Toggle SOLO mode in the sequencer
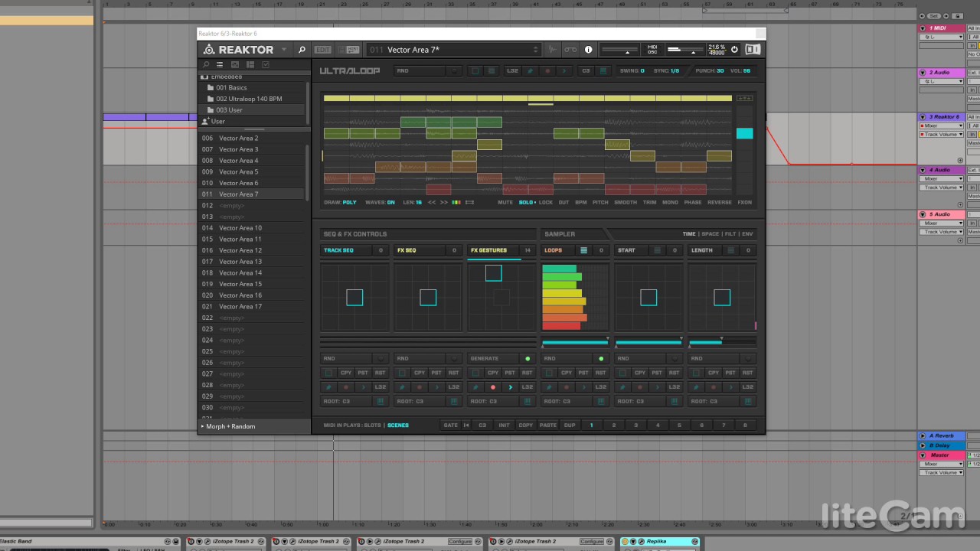Viewport: 980px width, 551px height. click(527, 203)
